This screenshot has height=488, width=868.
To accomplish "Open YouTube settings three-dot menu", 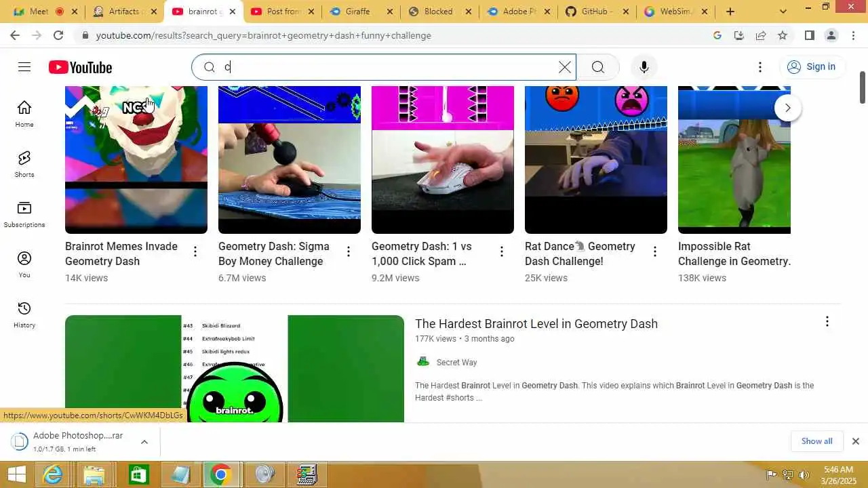I will 760,66.
